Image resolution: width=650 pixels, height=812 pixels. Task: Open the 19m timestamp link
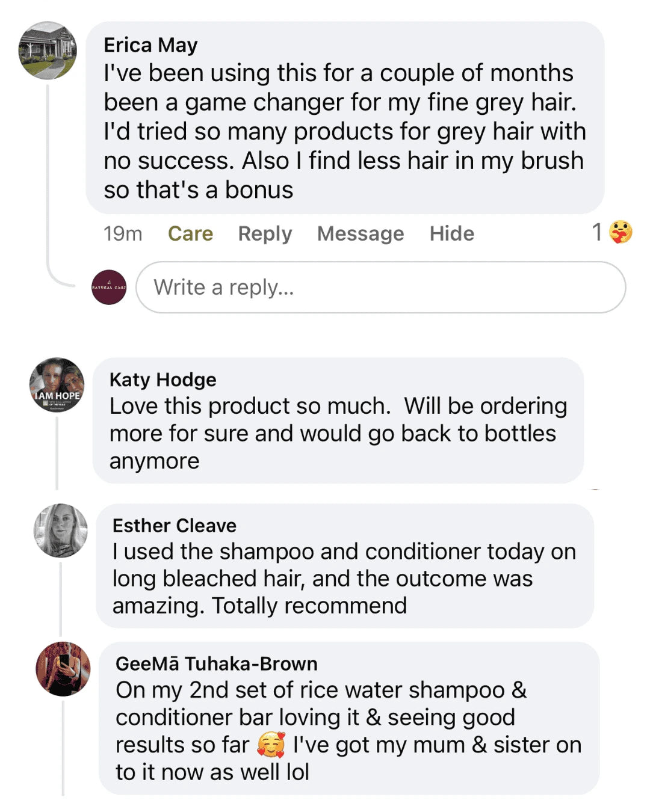tap(123, 233)
